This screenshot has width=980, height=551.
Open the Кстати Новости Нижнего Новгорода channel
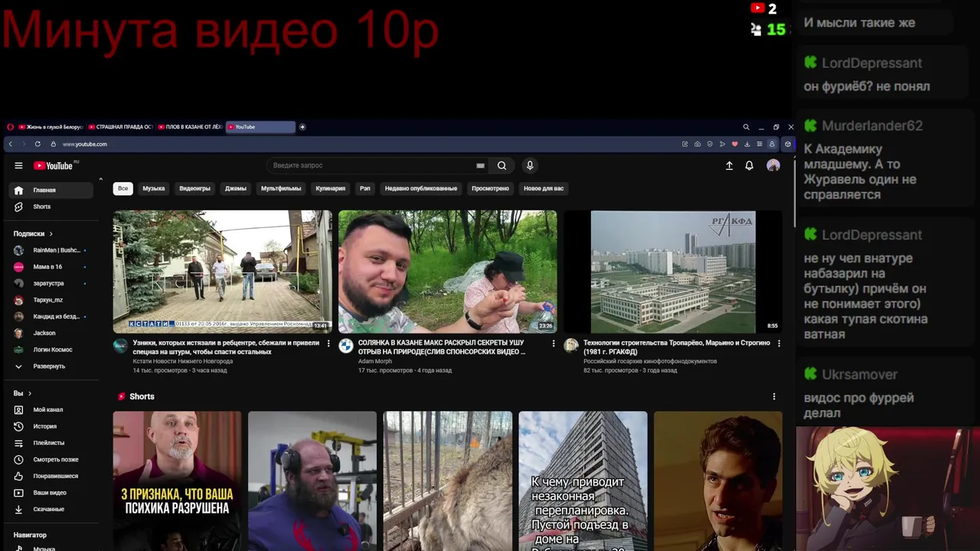point(183,361)
